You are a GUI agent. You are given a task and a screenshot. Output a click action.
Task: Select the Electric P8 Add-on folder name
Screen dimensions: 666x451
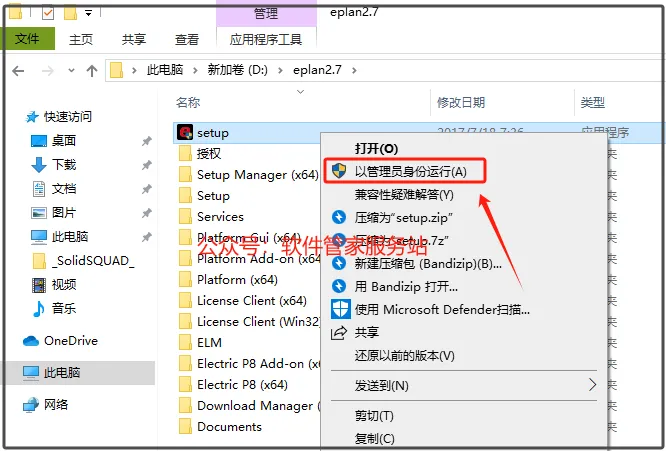[259, 364]
